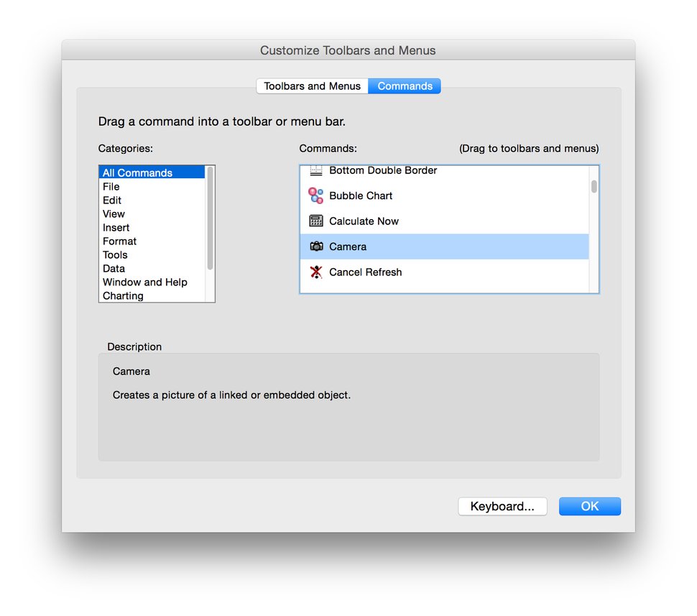Viewport: 697px width, 616px height.
Task: Confirm changes with the OK button
Action: tap(589, 506)
